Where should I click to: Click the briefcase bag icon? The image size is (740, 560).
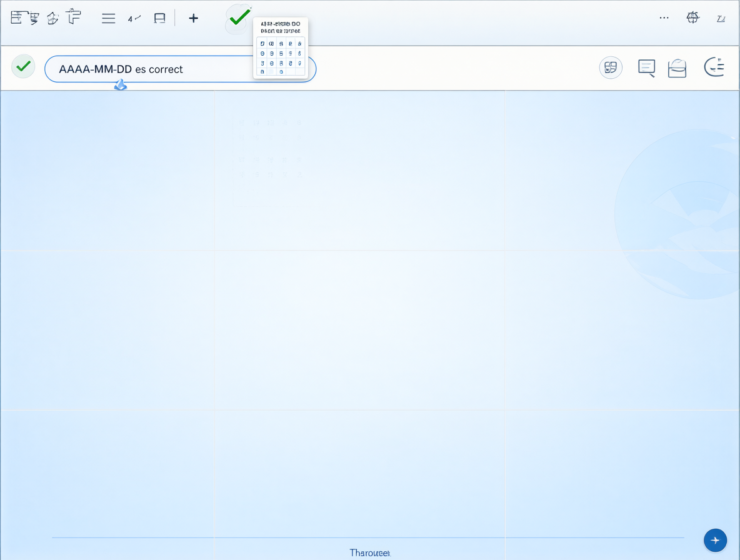pos(677,68)
